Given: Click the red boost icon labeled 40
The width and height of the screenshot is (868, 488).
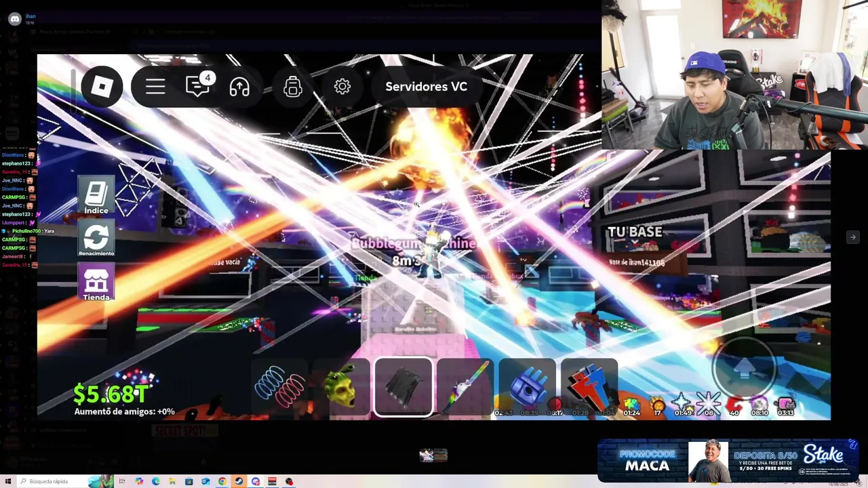Looking at the screenshot, I should pos(734,407).
